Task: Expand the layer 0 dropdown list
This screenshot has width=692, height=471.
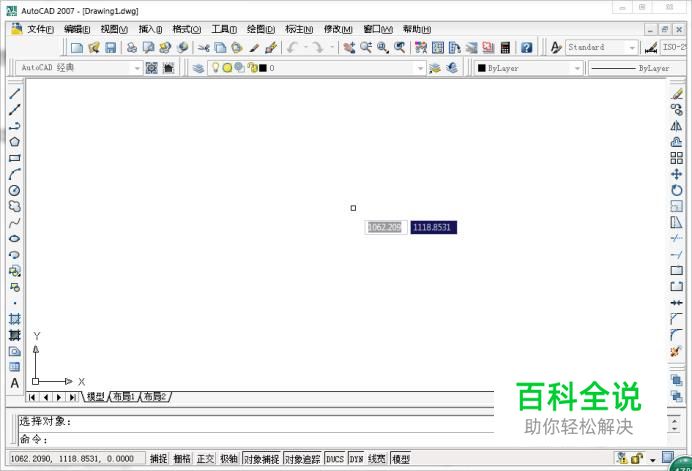Action: coord(420,68)
